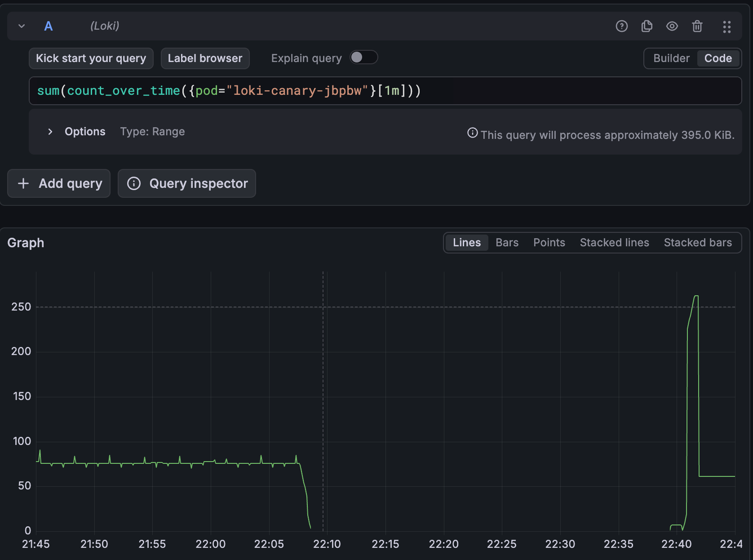Click Kick start your query button
The image size is (753, 560).
click(x=91, y=58)
